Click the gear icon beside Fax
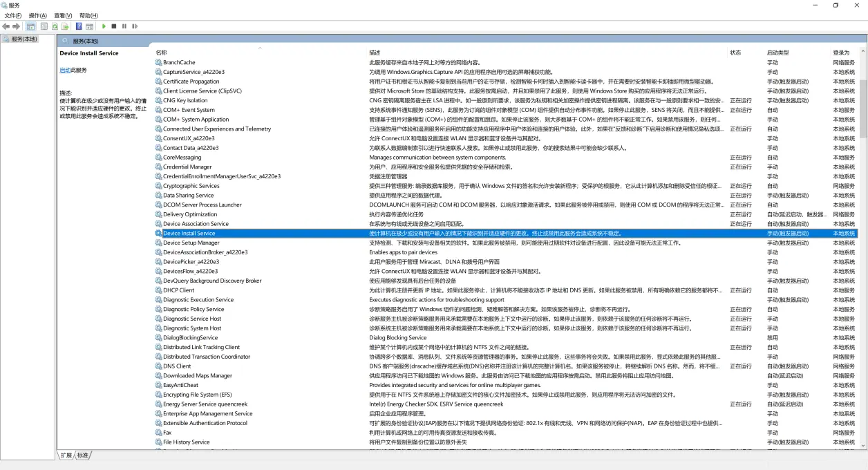868x470 pixels. (158, 433)
